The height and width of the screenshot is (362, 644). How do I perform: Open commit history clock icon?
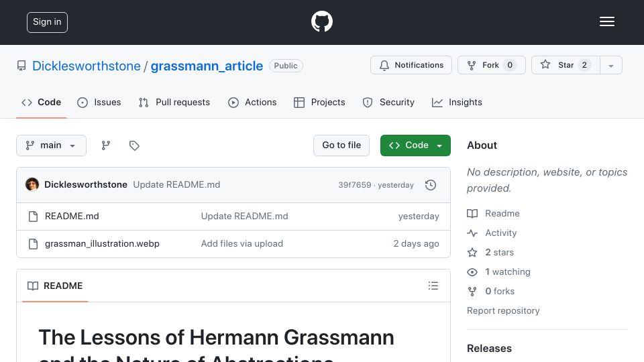[x=431, y=185]
